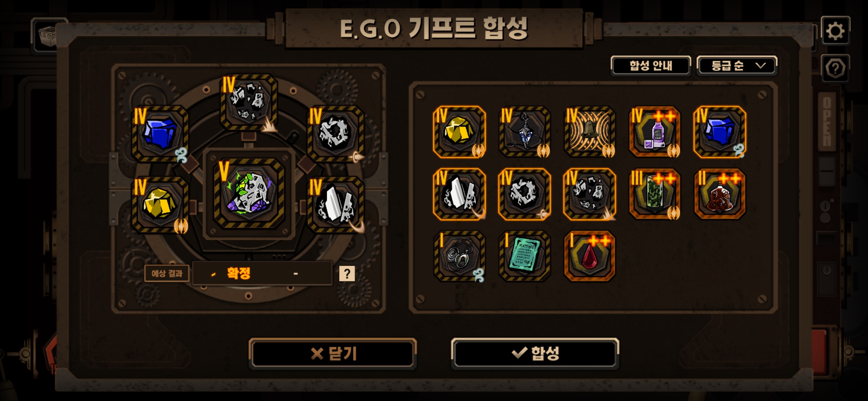868x401 pixels.
Task: Select the green jar tier III gift
Action: (x=655, y=194)
